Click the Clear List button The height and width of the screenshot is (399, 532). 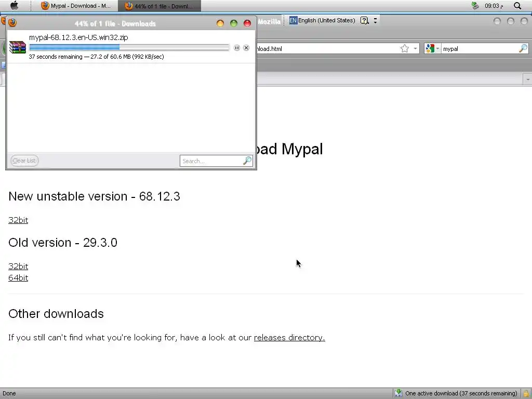[24, 161]
